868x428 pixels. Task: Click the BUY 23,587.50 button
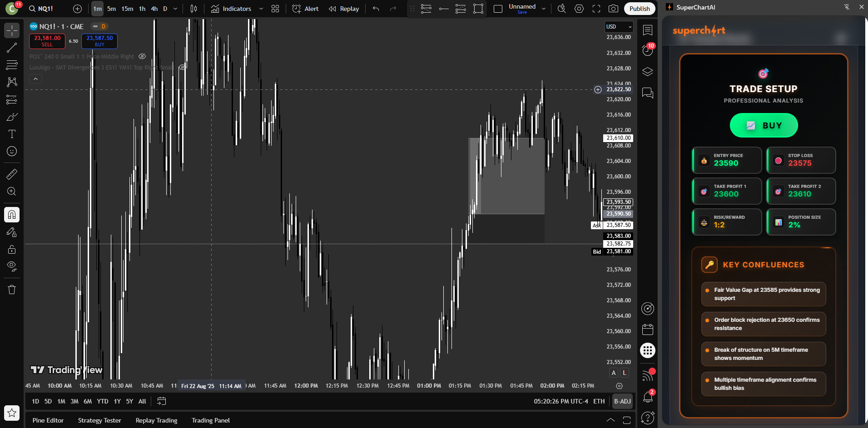pyautogui.click(x=99, y=41)
